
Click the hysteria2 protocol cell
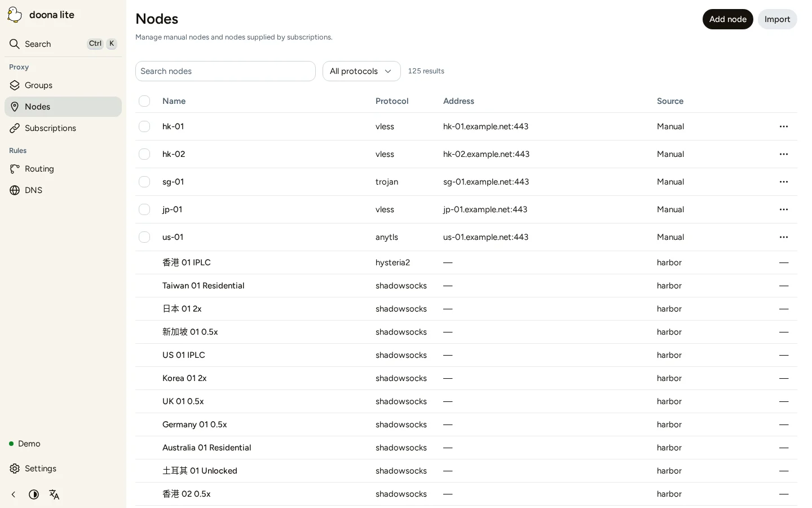pyautogui.click(x=392, y=262)
